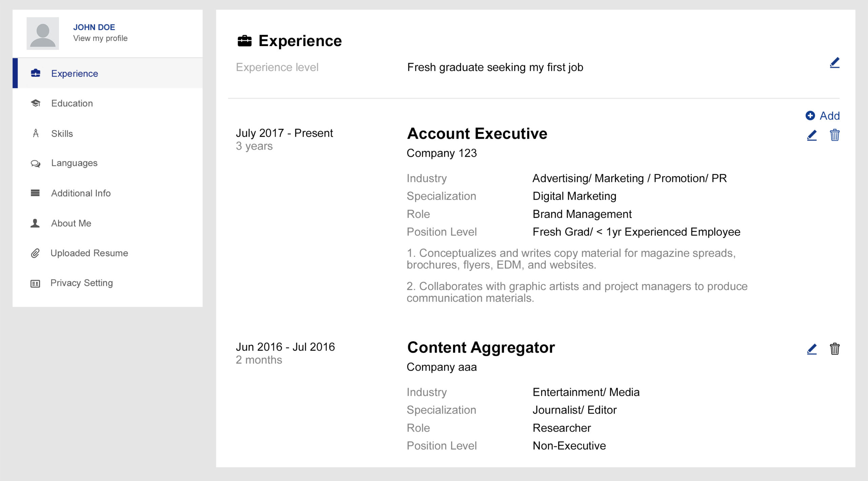Select the Additional Info list icon
868x481 pixels.
[36, 193]
